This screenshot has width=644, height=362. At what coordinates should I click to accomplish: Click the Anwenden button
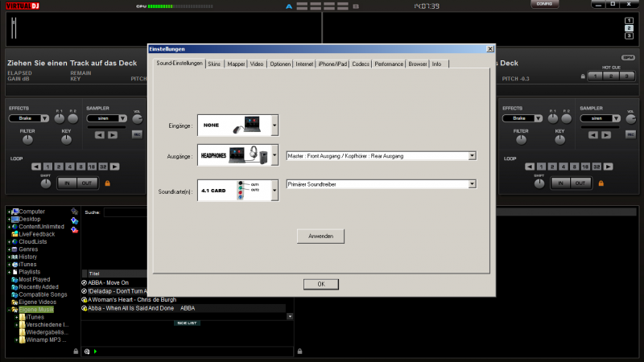click(320, 237)
